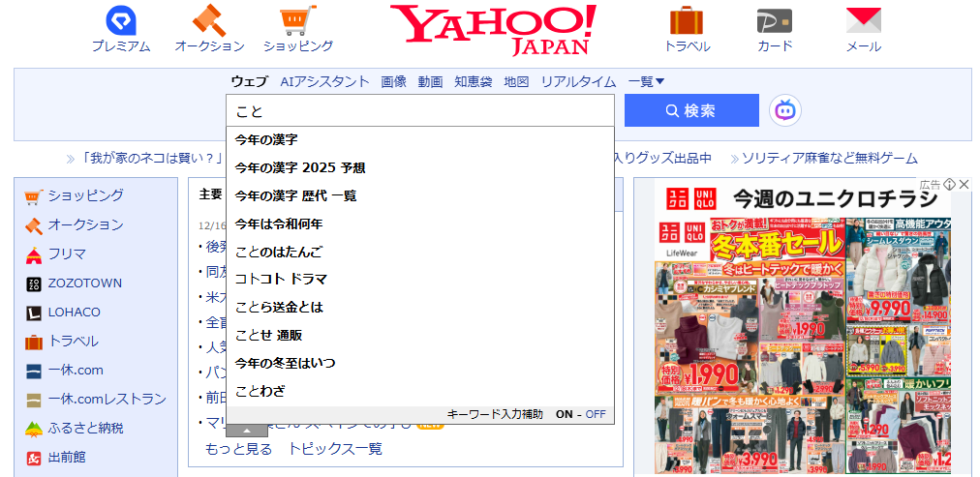Choose suggestion 今年の冬至はいつ
The width and height of the screenshot is (980, 477).
pos(420,364)
